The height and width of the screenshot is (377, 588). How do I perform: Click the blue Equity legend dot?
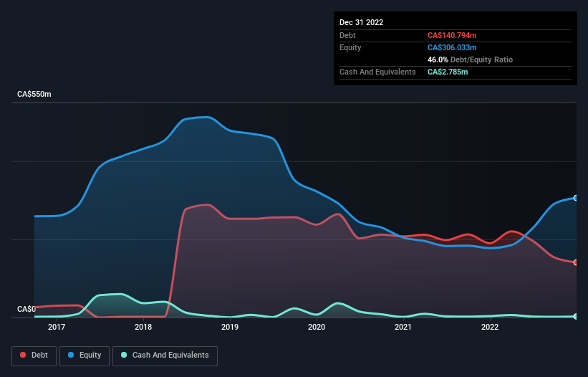[71, 355]
